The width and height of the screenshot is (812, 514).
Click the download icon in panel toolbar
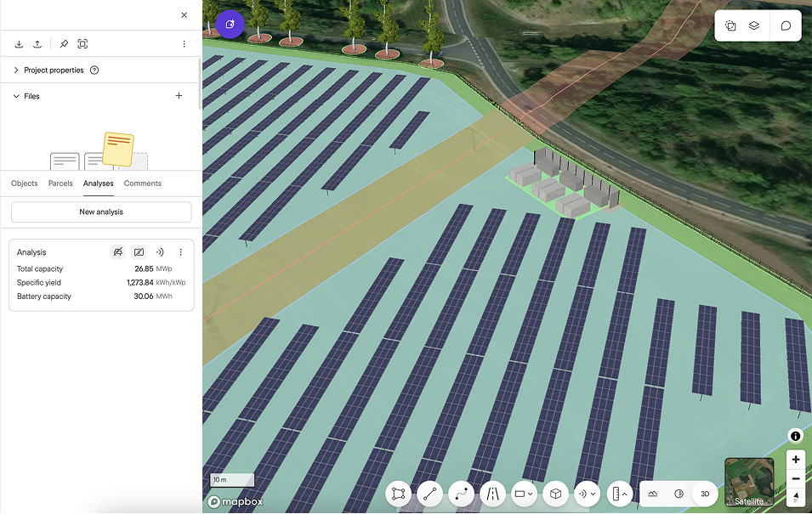click(20, 44)
